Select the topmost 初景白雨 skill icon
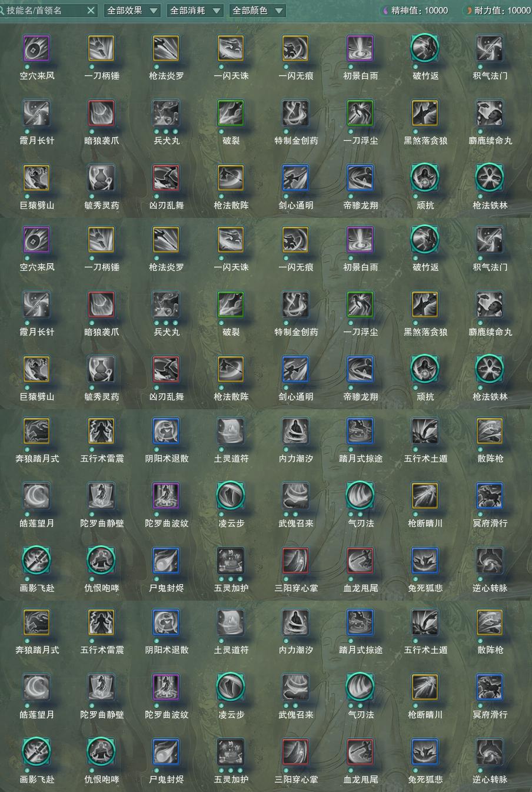Viewport: 532px width, 792px height. [x=360, y=48]
